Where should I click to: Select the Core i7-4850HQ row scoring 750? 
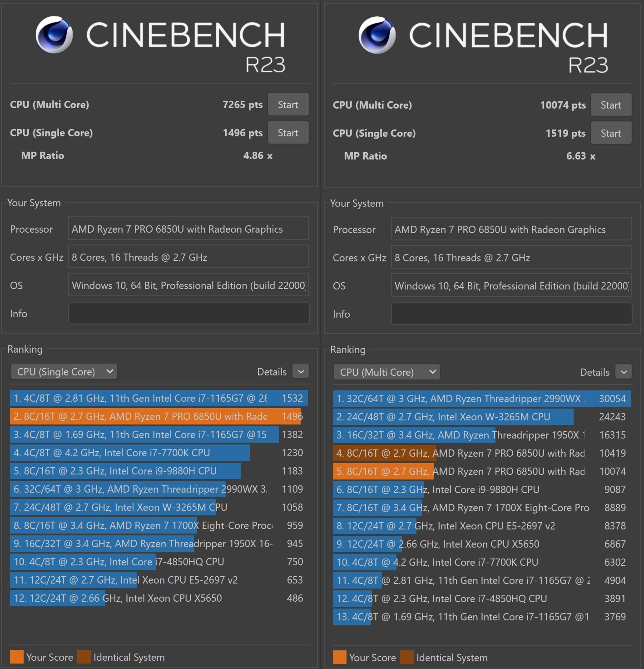click(x=159, y=562)
